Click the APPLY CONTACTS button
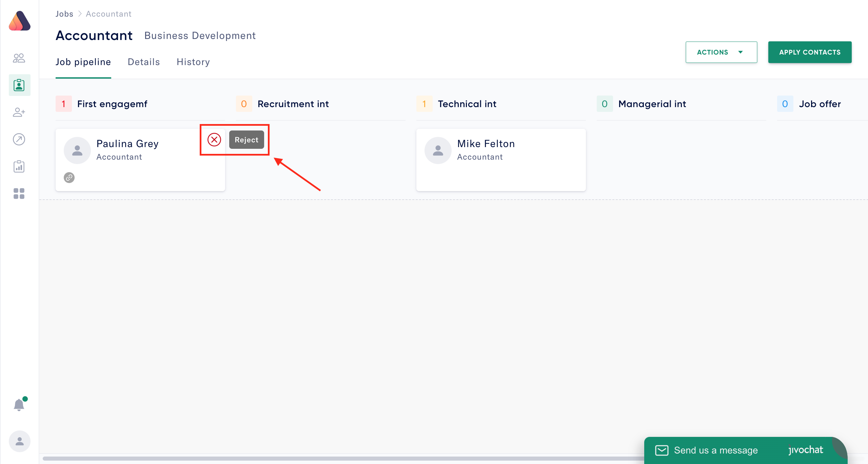Image resolution: width=868 pixels, height=464 pixels. (809, 52)
